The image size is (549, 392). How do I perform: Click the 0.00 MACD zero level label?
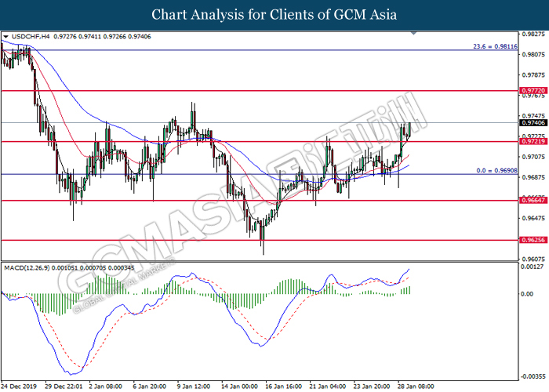pos(526,294)
